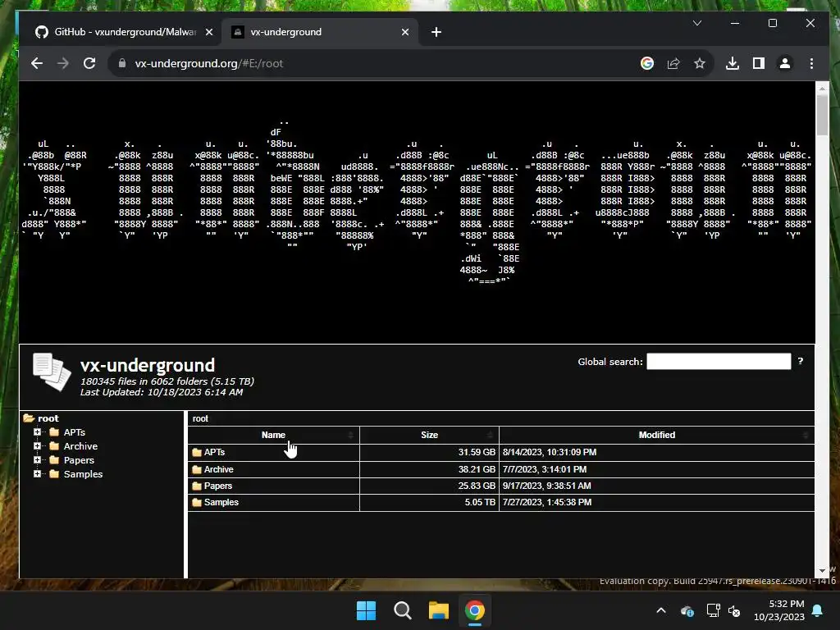Select Papers in the folder tree

[x=79, y=460]
